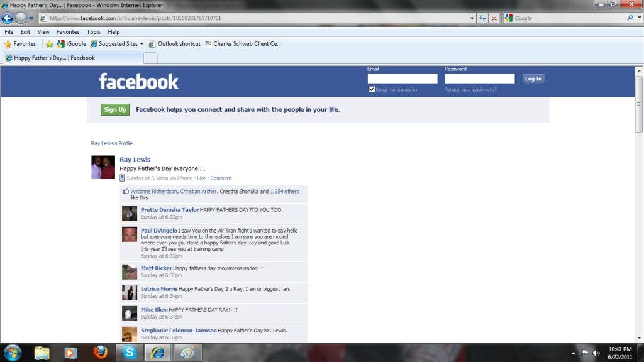Launch Windows Media Player from taskbar
Image resolution: width=644 pixels, height=362 pixels.
70,353
